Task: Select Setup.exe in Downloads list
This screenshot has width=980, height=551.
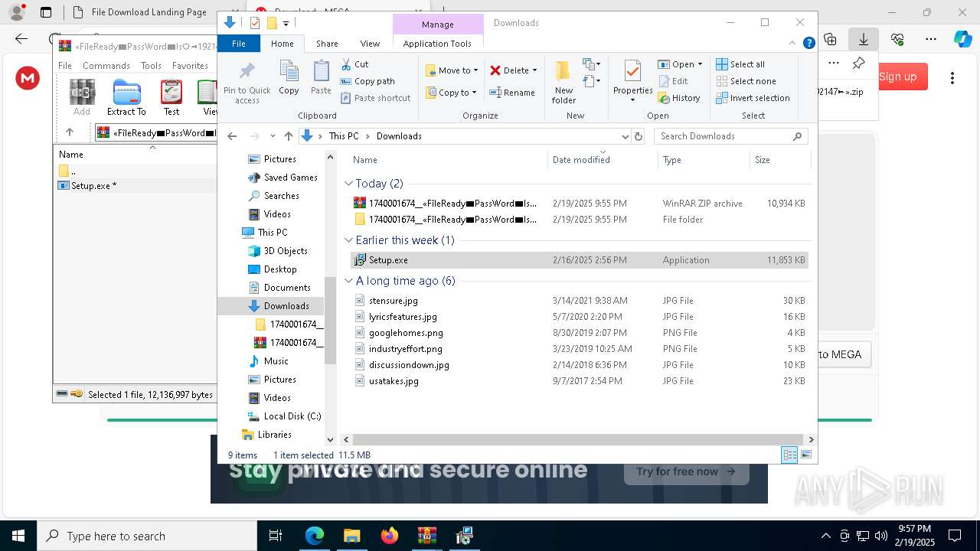Action: 579,260
